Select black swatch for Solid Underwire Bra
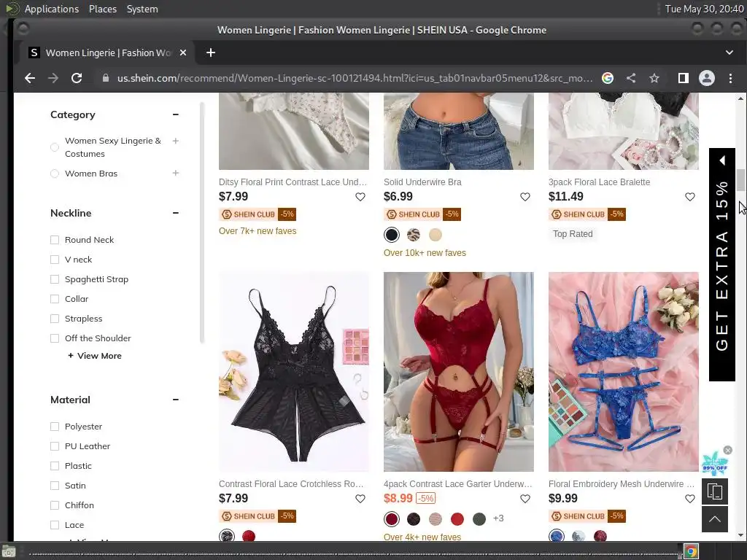 pyautogui.click(x=392, y=235)
